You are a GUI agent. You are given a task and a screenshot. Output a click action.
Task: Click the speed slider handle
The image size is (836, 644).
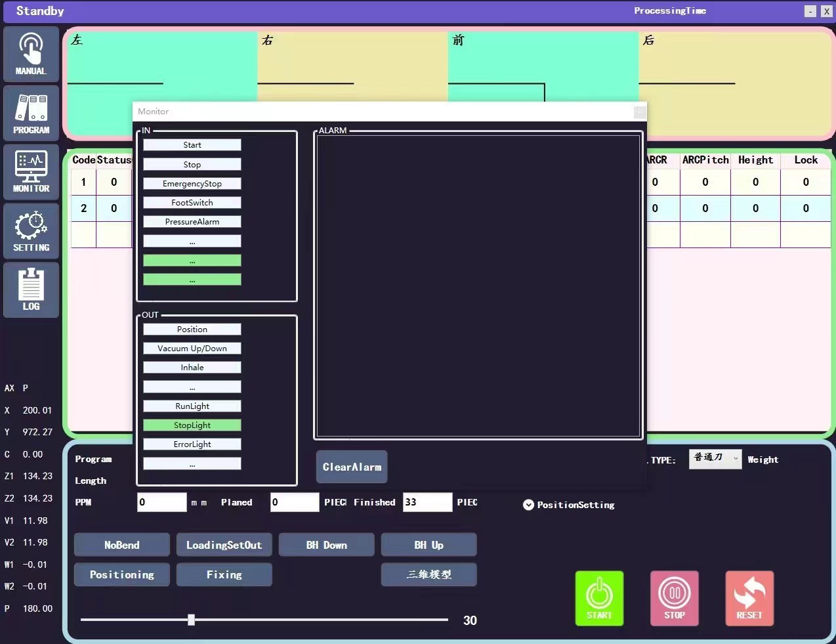coord(191,620)
